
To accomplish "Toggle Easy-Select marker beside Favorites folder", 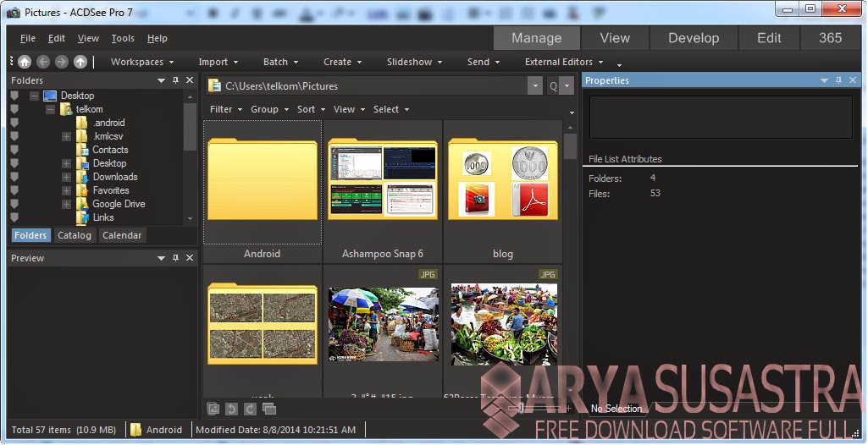I will [14, 190].
